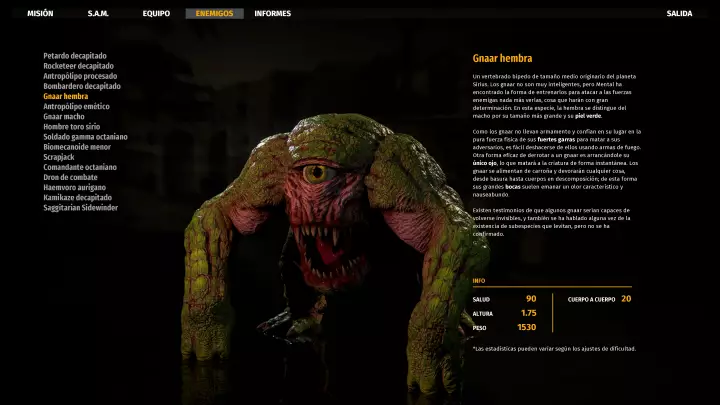The image size is (720, 405).
Task: Click the bold 'bocas' text
Action: pos(512,187)
